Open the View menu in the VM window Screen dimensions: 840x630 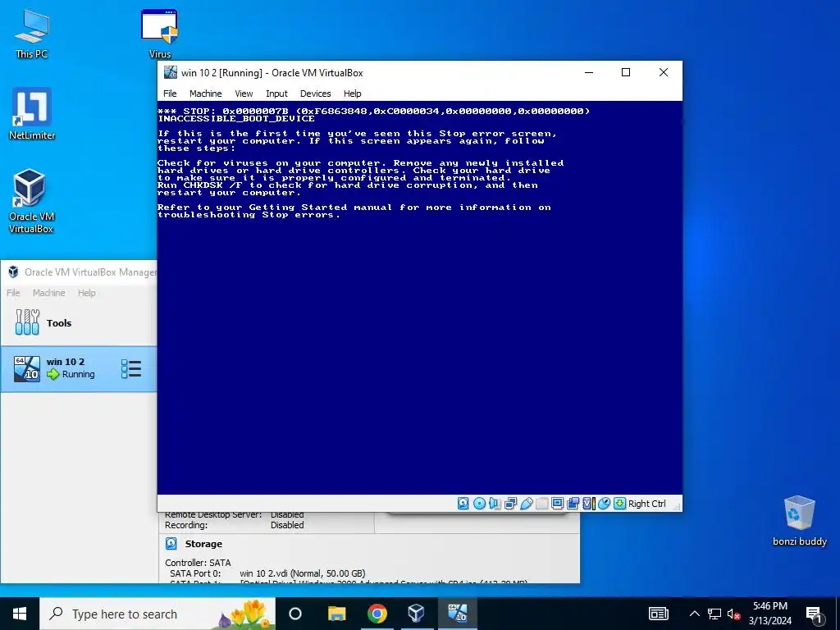point(244,94)
